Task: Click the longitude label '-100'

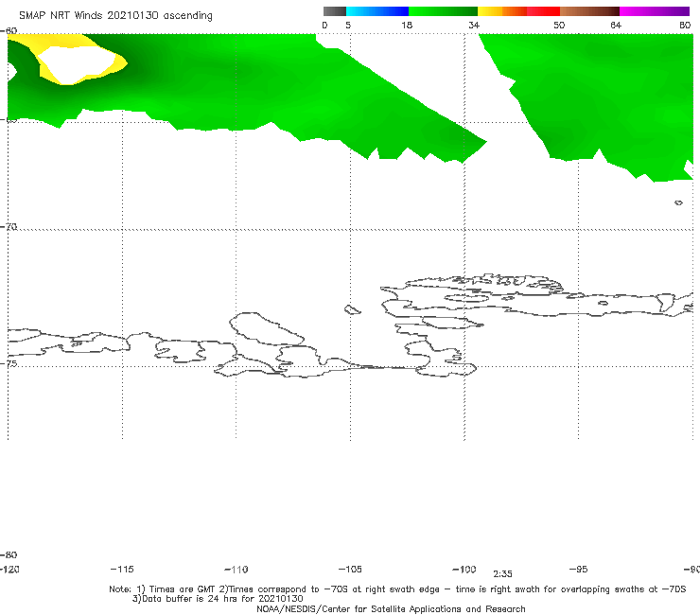Action: point(464,570)
